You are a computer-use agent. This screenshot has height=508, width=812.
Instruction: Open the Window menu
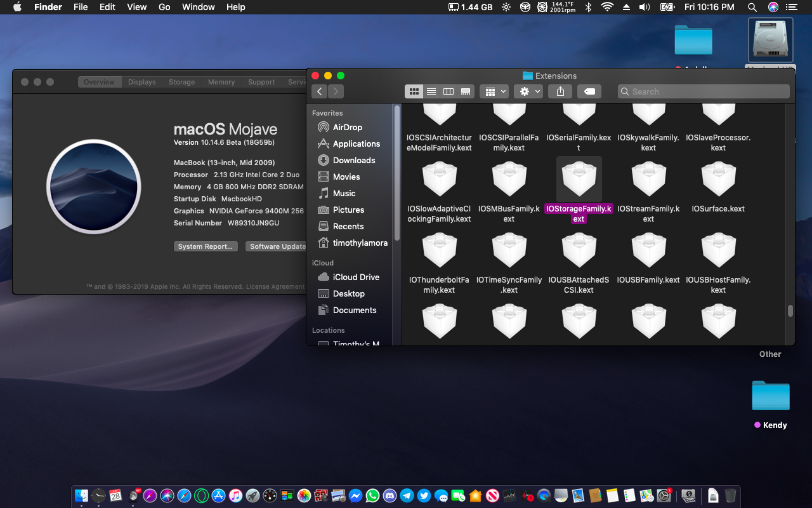pyautogui.click(x=198, y=7)
